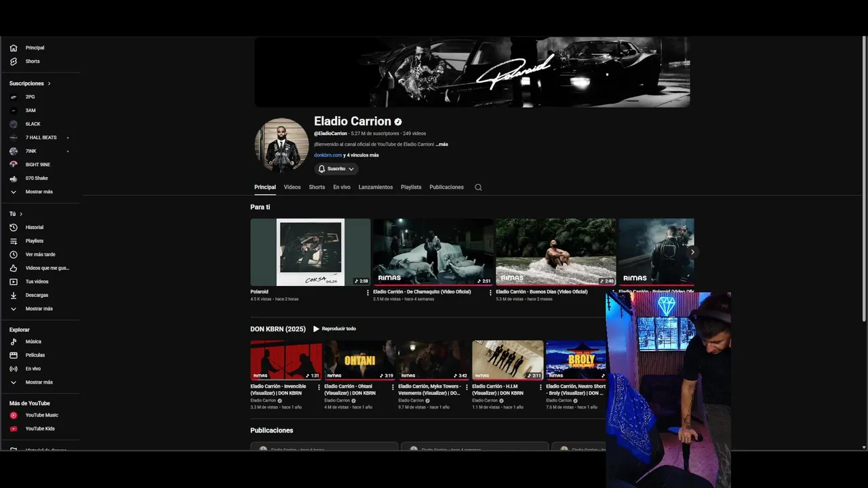Open Eladio Carrion channel avatar

tap(281, 145)
